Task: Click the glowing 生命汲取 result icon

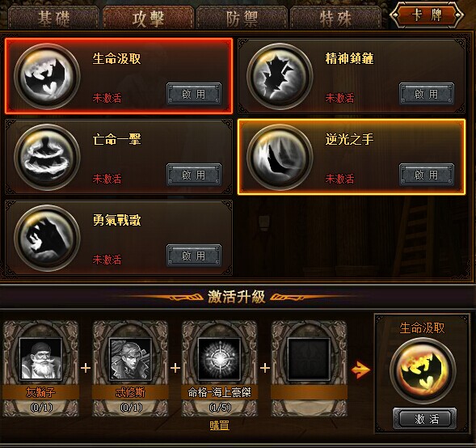Action: pyautogui.click(x=423, y=370)
